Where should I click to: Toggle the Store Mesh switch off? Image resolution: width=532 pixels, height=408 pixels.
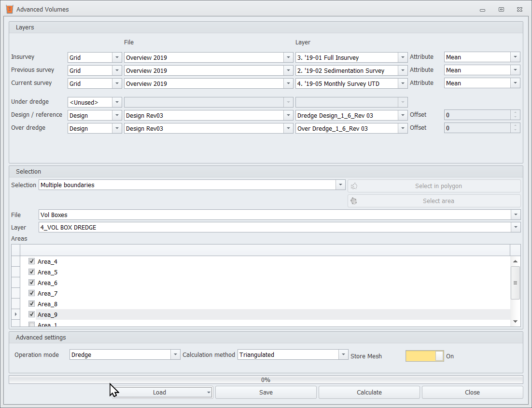pyautogui.click(x=424, y=356)
